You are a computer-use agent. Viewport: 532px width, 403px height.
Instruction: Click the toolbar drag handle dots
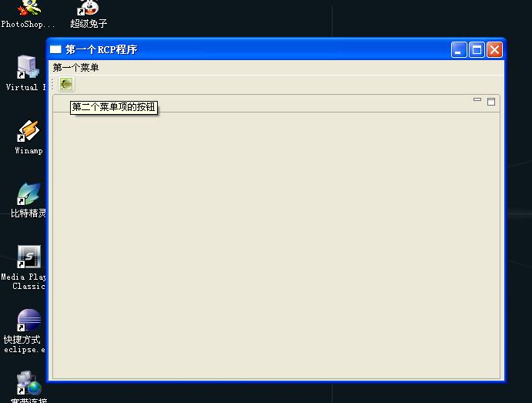(52, 84)
